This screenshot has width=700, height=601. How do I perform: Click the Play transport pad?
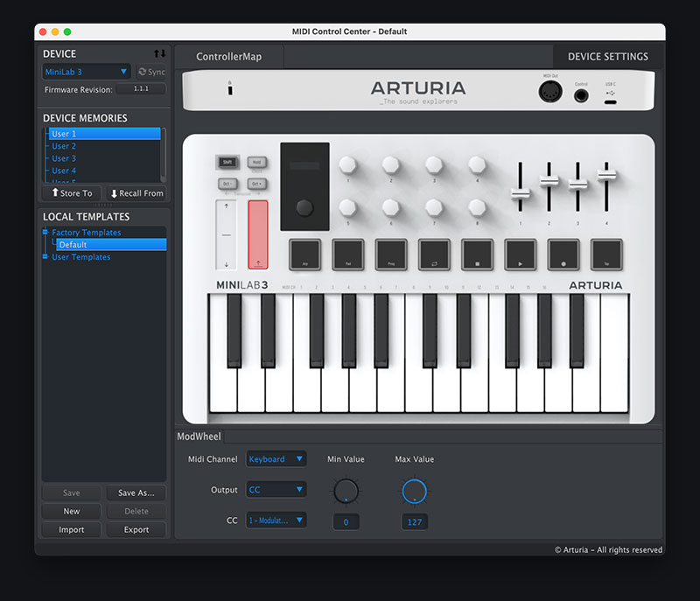(520, 255)
